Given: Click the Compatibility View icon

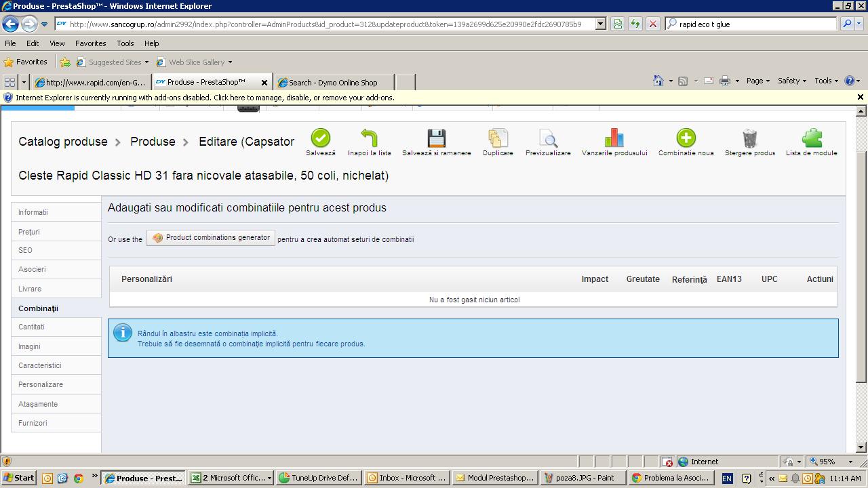Looking at the screenshot, I should [x=617, y=24].
